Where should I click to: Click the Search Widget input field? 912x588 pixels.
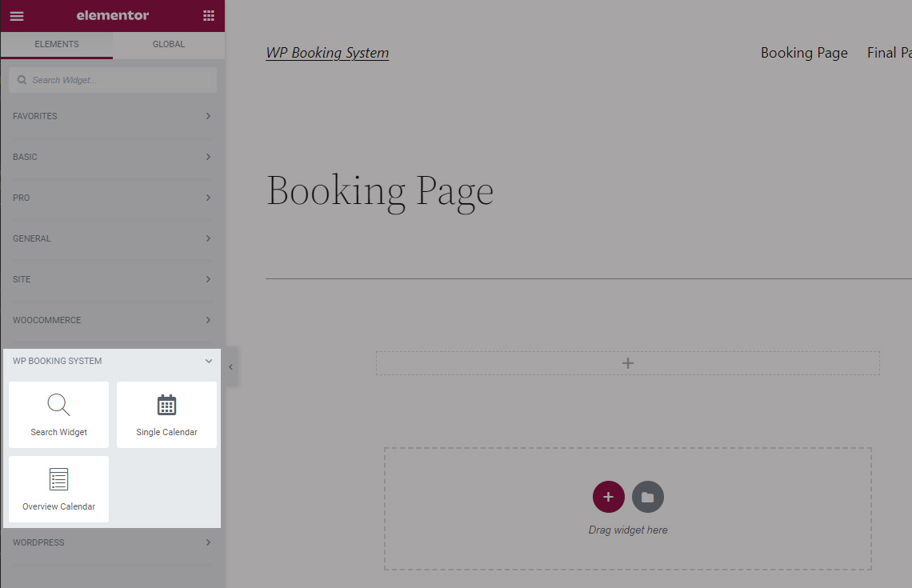(x=113, y=80)
